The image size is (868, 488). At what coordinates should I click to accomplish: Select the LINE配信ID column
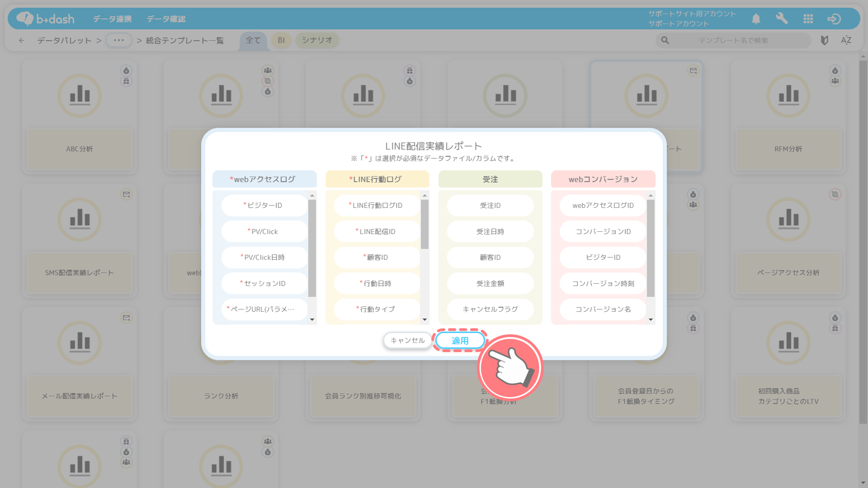pos(377,231)
